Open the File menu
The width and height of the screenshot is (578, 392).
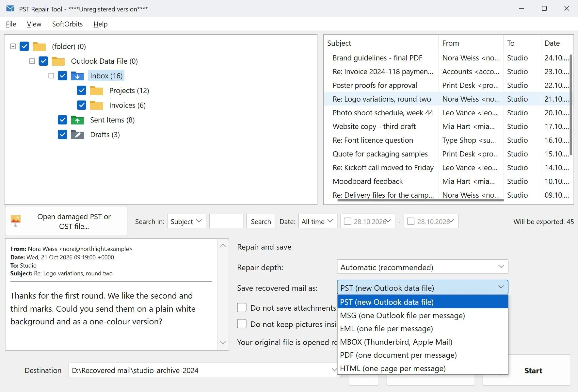[11, 24]
